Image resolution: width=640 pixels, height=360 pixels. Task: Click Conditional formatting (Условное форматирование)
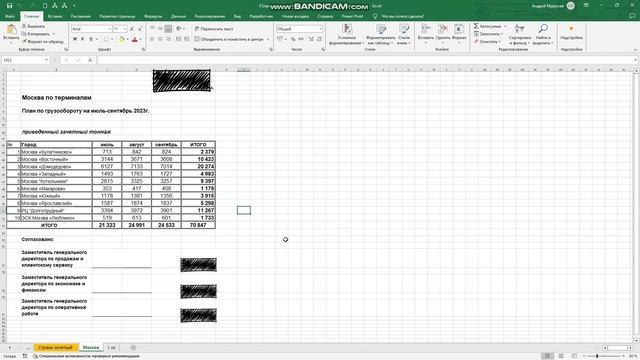pos(347,34)
